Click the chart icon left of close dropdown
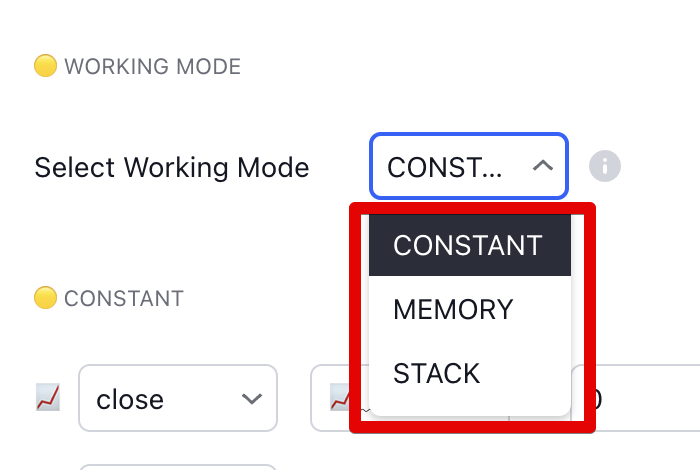This screenshot has height=470, width=700. tap(47, 398)
